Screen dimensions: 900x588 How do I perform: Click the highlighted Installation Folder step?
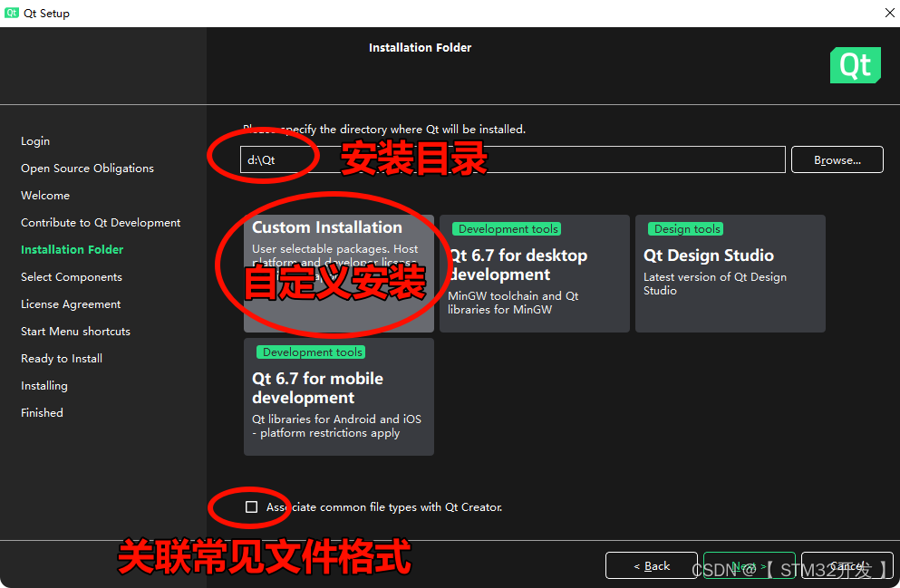point(72,249)
